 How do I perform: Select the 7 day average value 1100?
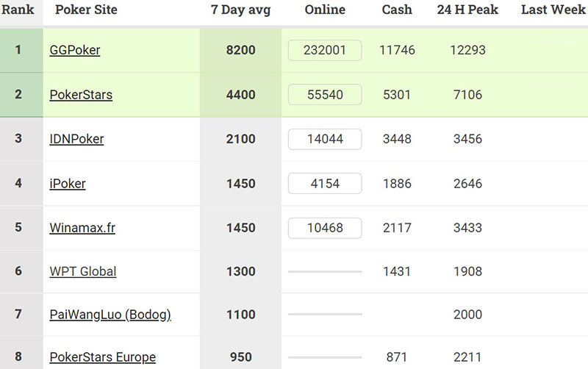point(241,315)
